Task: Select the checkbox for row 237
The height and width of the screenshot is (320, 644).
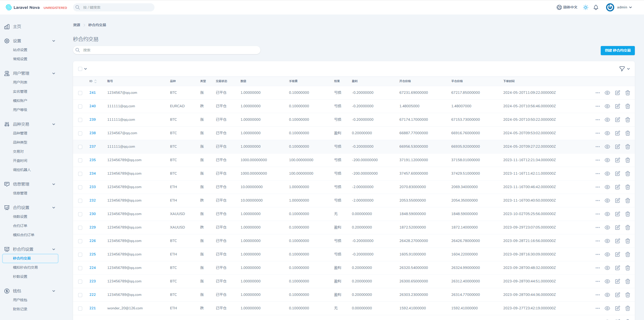Action: click(80, 147)
